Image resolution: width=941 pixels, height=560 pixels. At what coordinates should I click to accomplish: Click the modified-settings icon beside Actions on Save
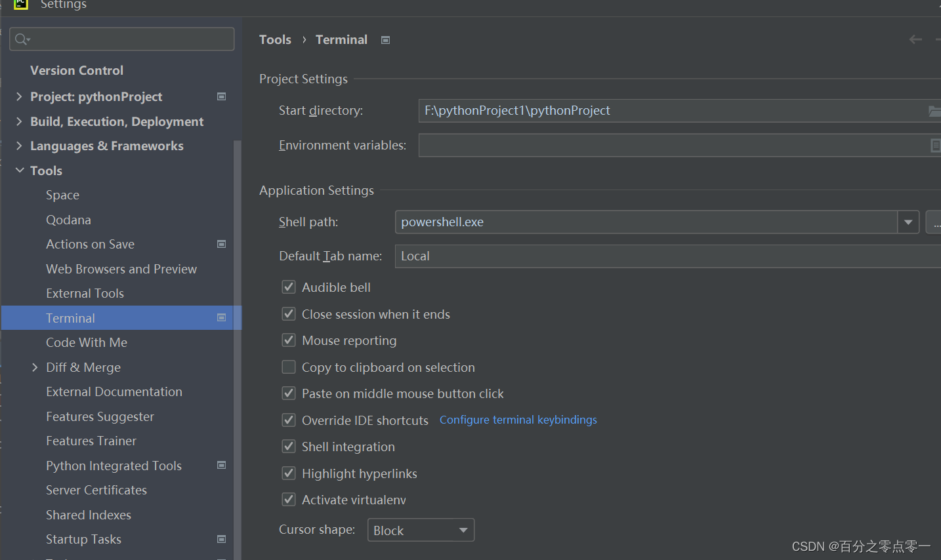222,244
